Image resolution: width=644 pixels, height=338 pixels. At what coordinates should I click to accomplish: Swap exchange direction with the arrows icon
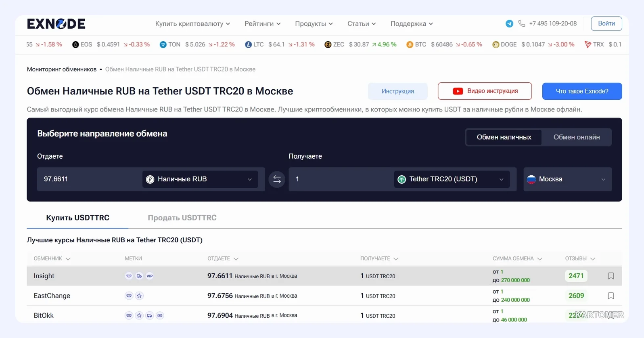coord(277,179)
